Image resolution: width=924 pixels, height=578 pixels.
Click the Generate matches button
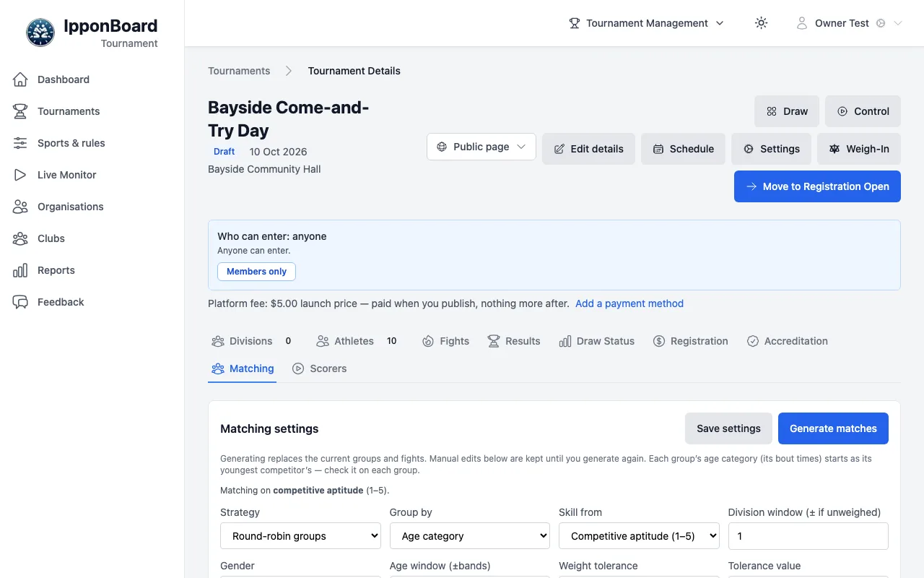(x=833, y=428)
